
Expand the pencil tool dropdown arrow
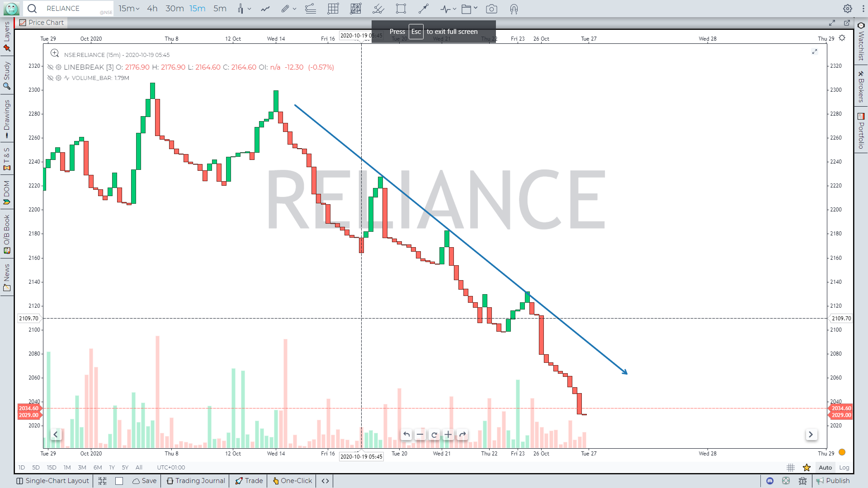[x=294, y=9]
